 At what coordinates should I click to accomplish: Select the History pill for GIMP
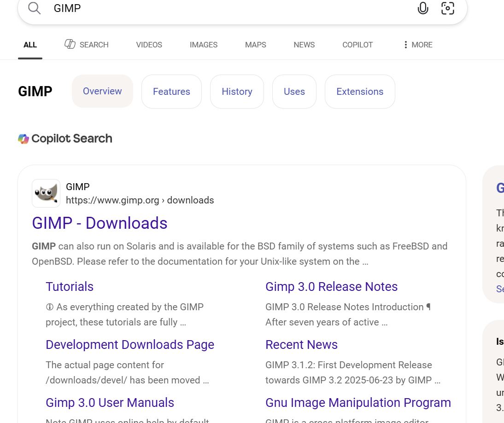coord(237,91)
